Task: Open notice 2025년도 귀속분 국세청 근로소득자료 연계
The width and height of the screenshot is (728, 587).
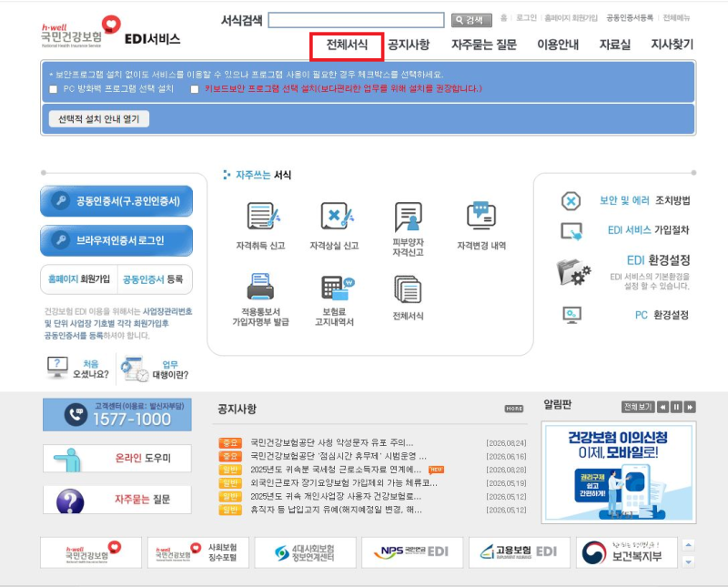Action: pos(336,470)
